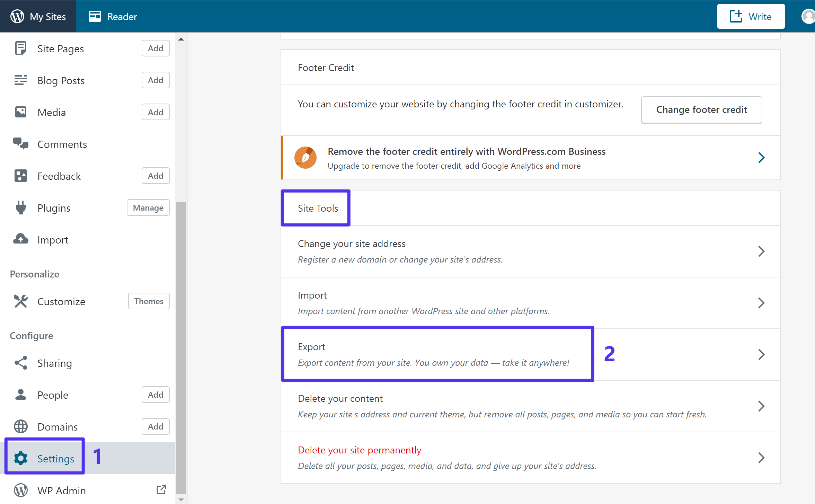815x504 pixels.
Task: Click the Import icon in sidebar
Action: [20, 239]
